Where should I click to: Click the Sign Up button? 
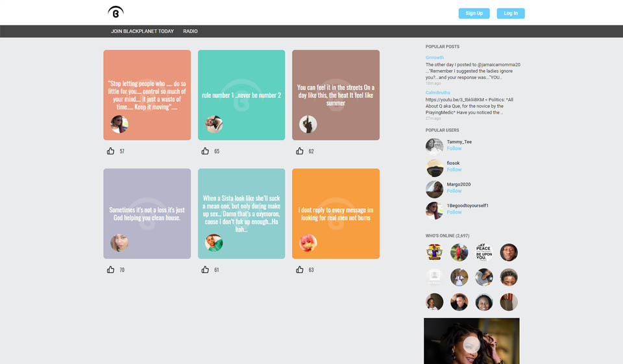[474, 13]
